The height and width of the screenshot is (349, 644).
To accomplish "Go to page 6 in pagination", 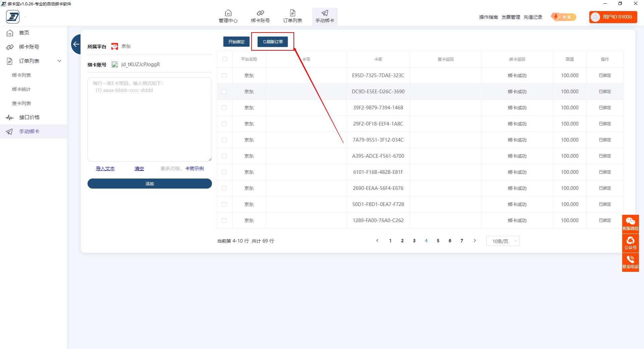I will (x=450, y=241).
